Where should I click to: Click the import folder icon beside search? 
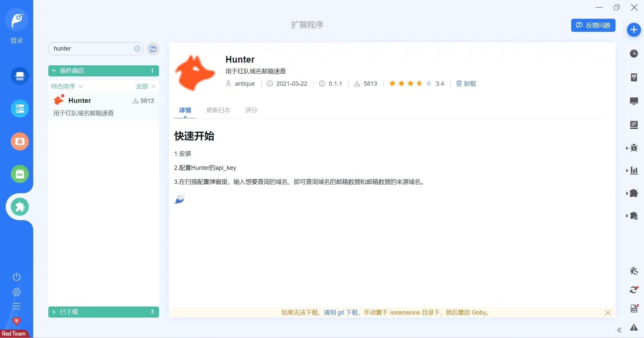click(153, 49)
